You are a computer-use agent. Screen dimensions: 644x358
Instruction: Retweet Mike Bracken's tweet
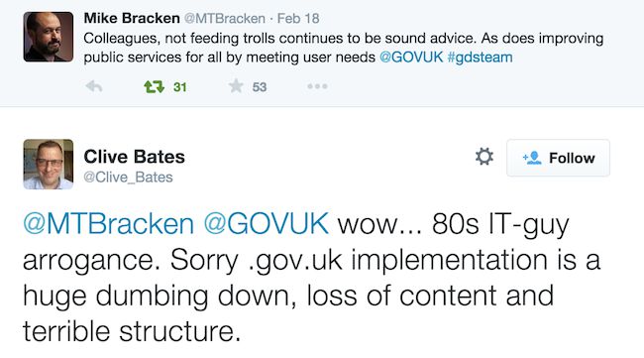154,86
